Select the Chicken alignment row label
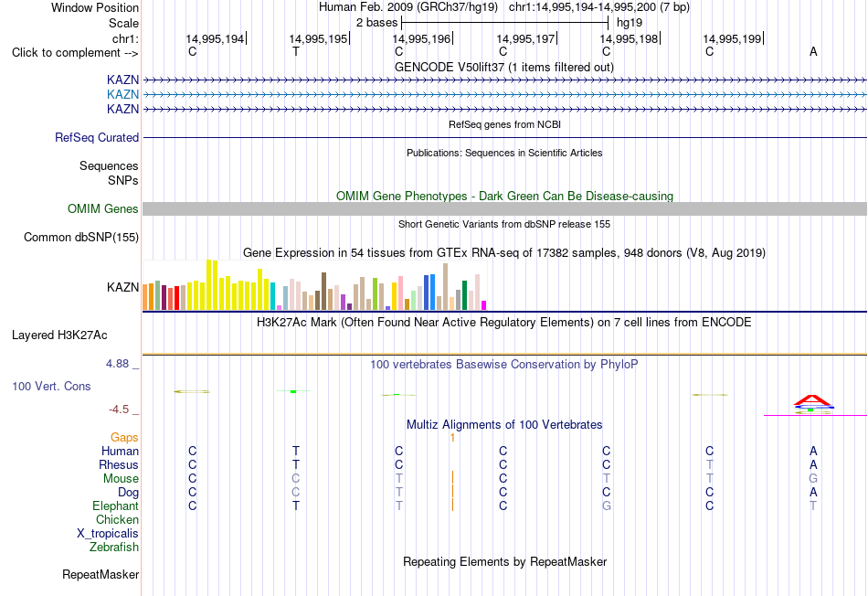 tap(117, 519)
